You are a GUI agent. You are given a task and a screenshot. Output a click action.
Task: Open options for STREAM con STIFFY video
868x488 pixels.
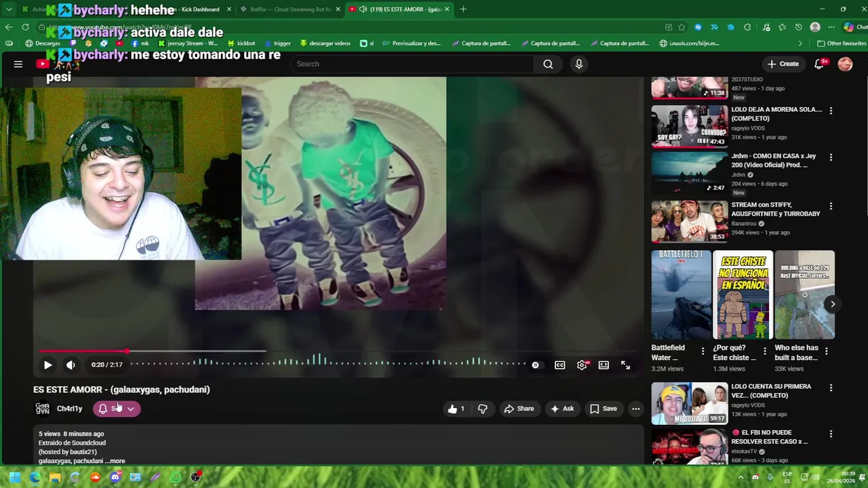831,206
